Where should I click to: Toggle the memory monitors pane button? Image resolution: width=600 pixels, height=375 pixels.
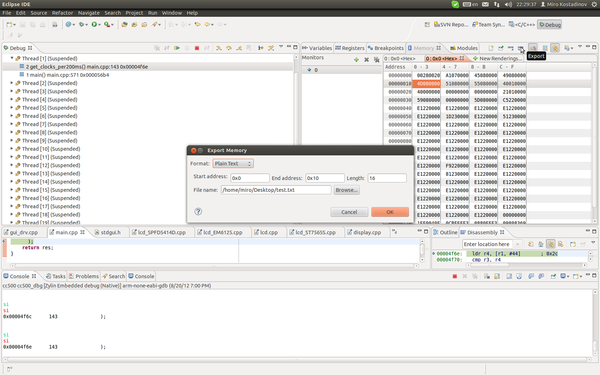coord(533,48)
